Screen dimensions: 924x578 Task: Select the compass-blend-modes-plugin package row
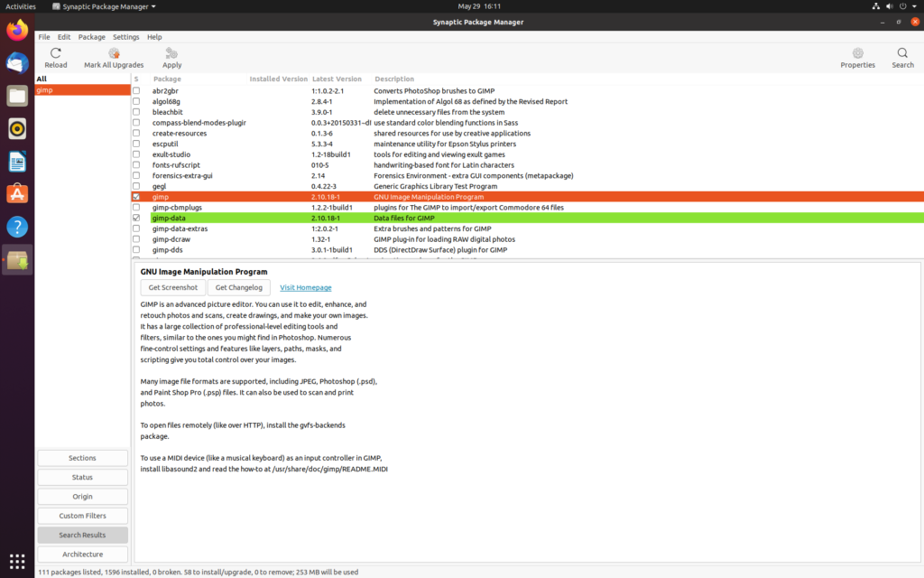pos(527,123)
